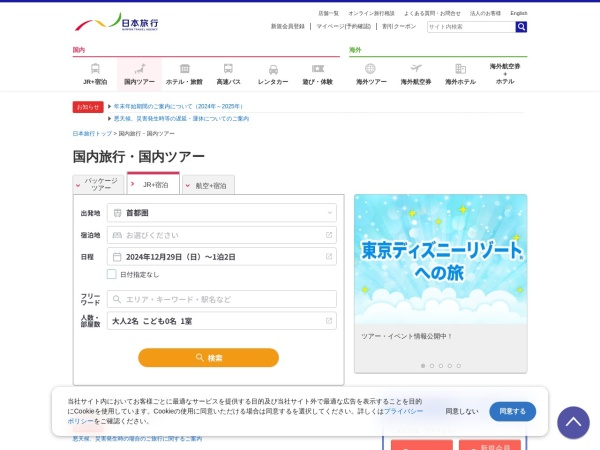Viewport: 600px width, 450px height.
Task: Open 高速バス bus icon
Action: tap(228, 69)
